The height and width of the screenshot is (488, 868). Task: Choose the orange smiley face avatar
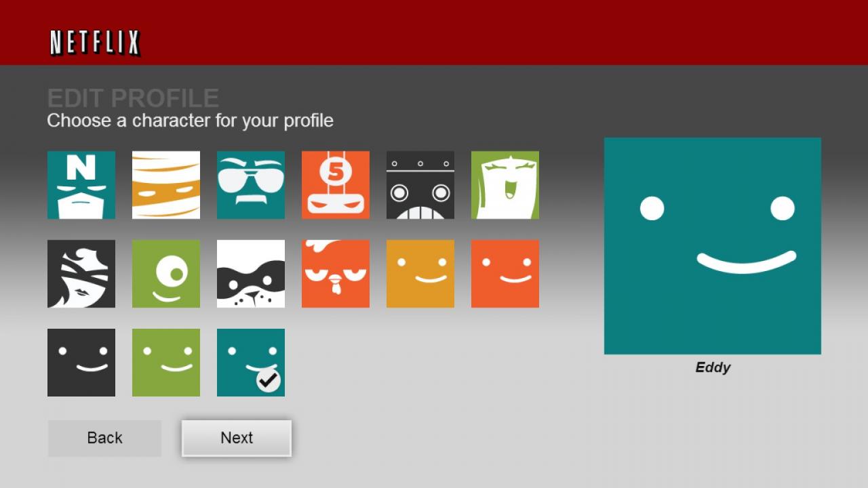tap(505, 274)
